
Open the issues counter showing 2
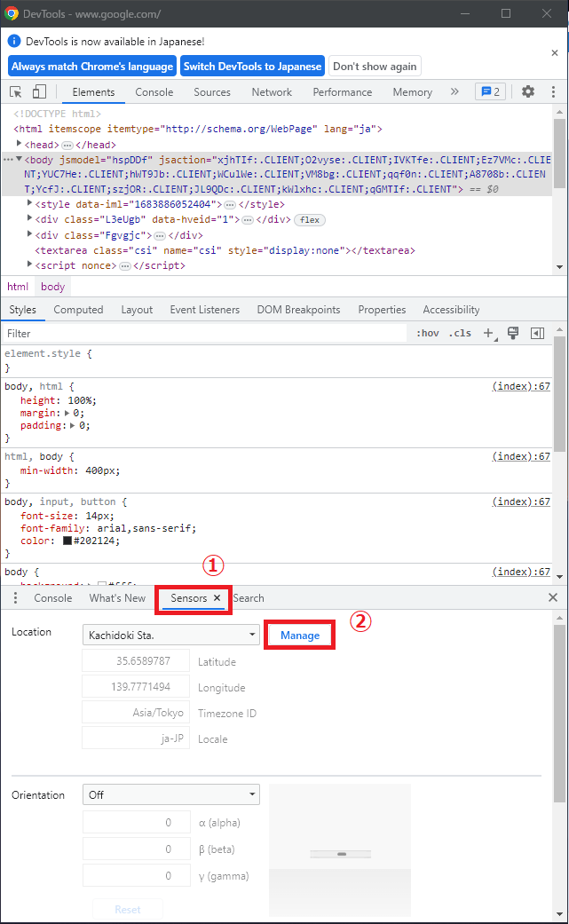coord(490,92)
